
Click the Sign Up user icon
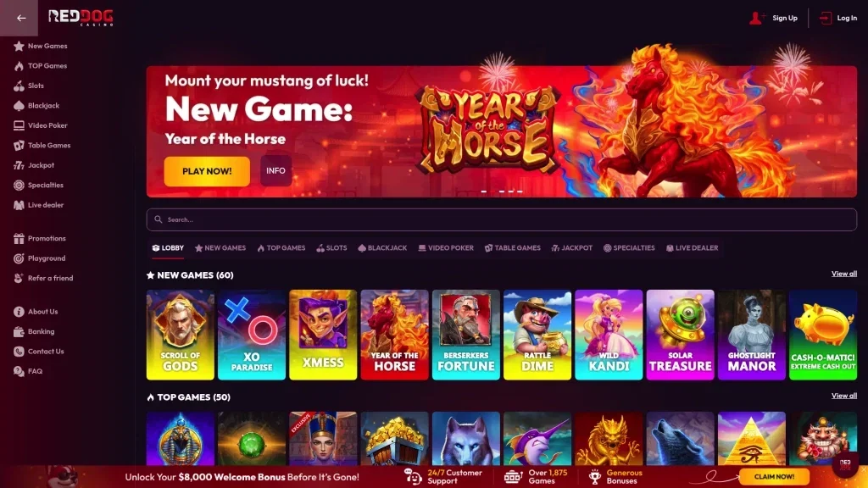pos(756,19)
